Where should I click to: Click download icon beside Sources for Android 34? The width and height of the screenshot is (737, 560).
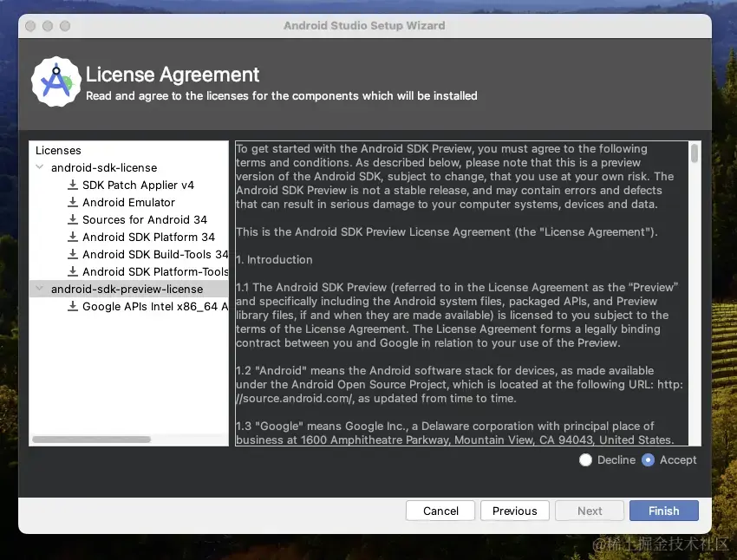point(72,219)
